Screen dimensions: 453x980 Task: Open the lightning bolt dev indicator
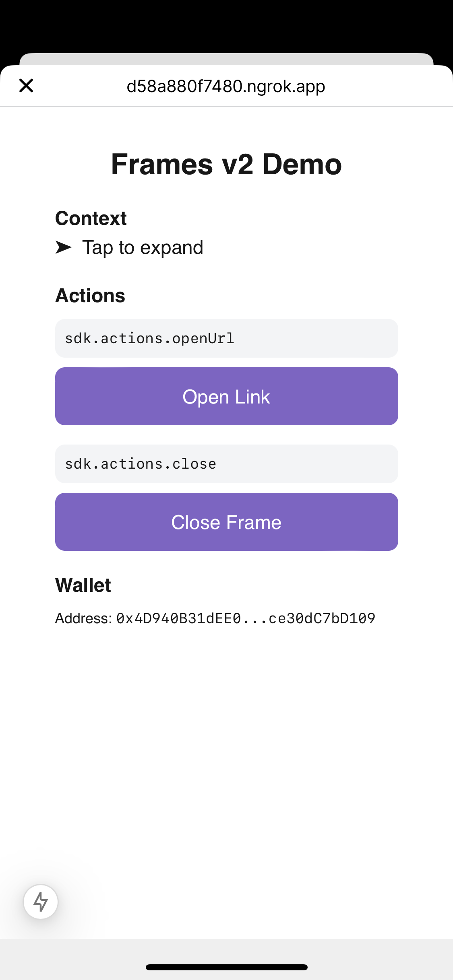(41, 902)
